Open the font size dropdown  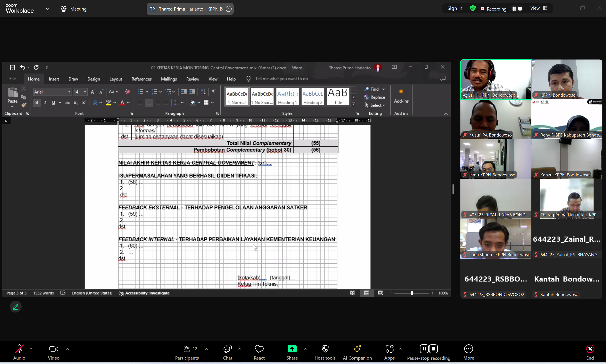coord(85,92)
